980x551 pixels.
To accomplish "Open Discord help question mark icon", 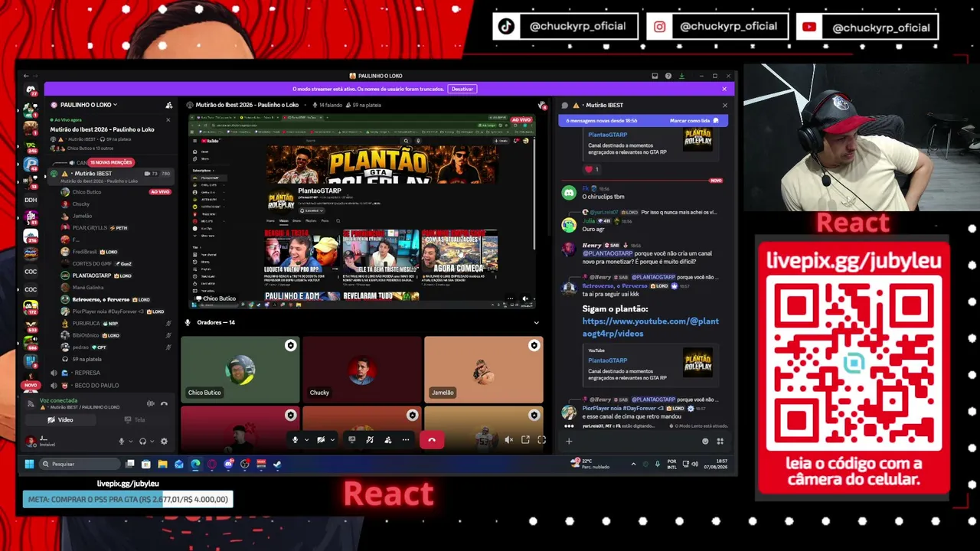I will tap(668, 76).
